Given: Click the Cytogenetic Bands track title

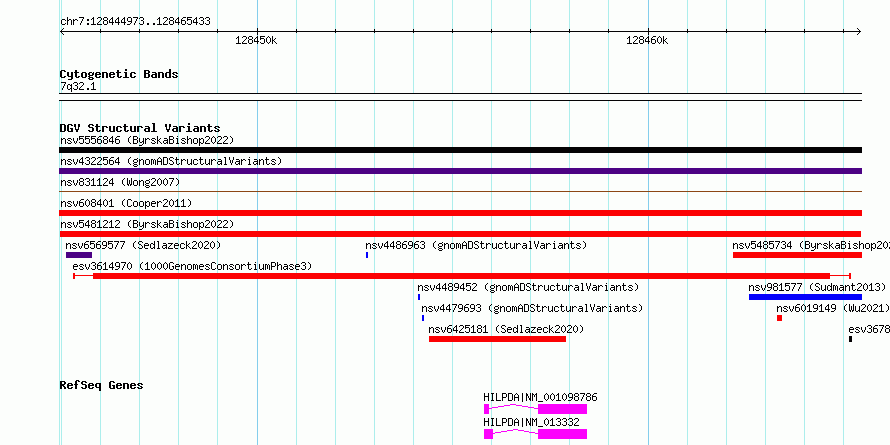Looking at the screenshot, I should (119, 74).
